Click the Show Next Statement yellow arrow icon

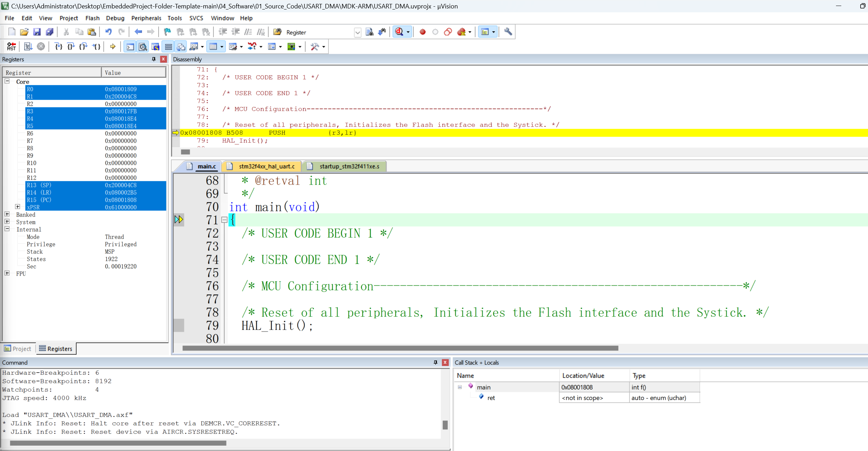(113, 46)
